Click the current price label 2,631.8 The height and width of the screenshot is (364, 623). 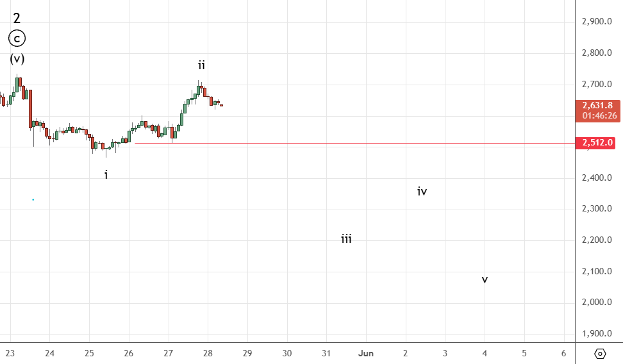598,105
